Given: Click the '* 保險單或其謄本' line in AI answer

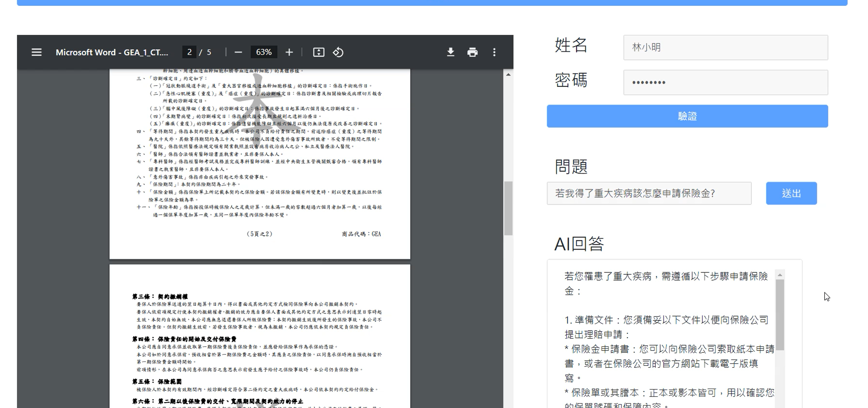Looking at the screenshot, I should [x=669, y=392].
